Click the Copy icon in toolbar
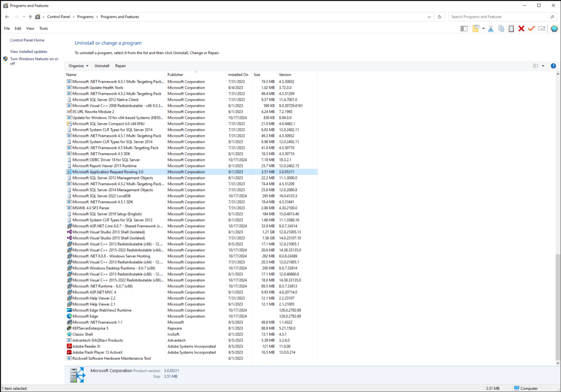 [x=501, y=28]
